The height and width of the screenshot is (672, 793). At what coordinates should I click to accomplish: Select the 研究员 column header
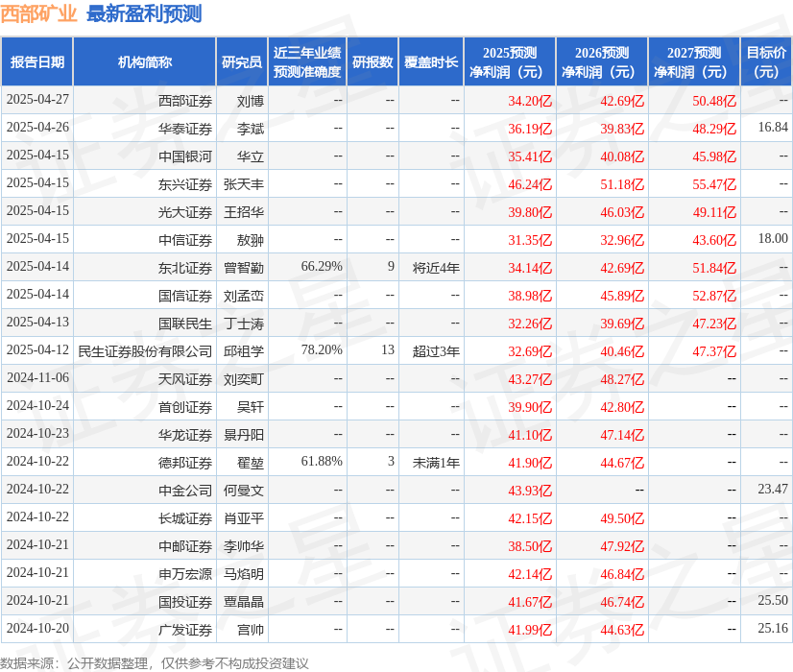coord(242,62)
